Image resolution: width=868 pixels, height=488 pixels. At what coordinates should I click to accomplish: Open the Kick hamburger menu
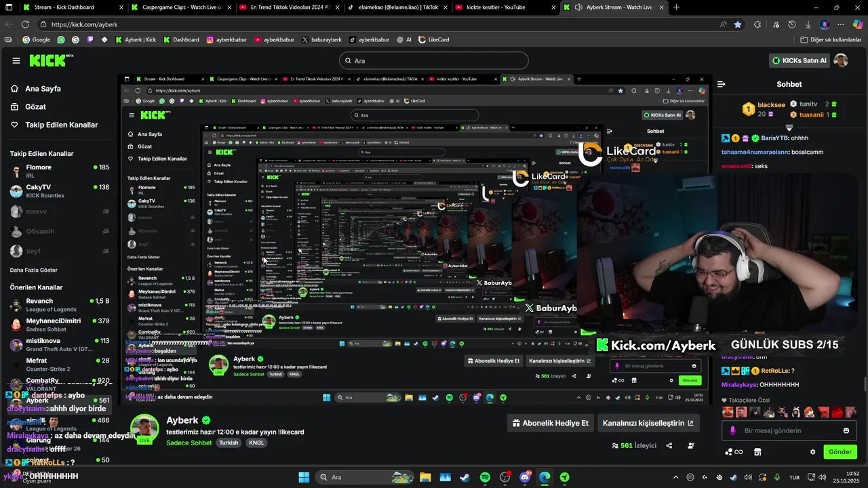coord(16,60)
